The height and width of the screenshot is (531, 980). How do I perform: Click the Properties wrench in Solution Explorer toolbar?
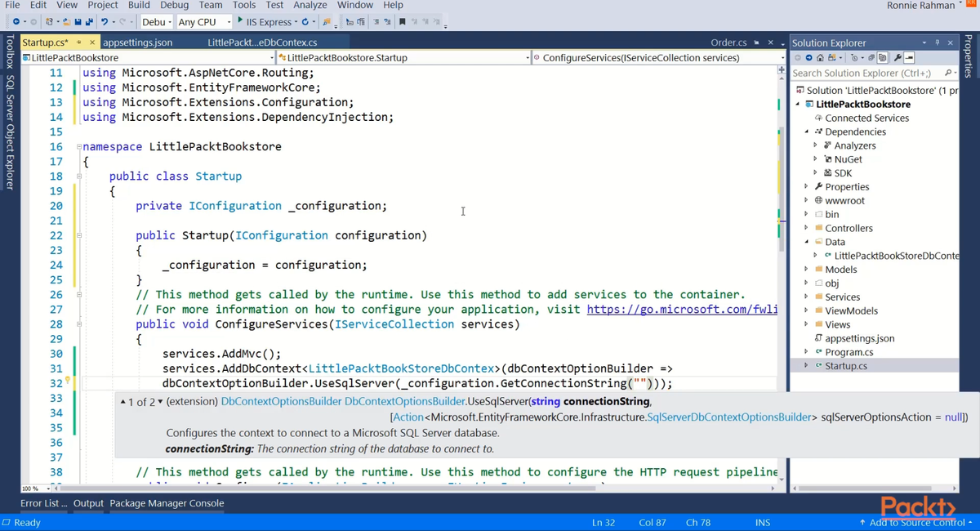(898, 57)
